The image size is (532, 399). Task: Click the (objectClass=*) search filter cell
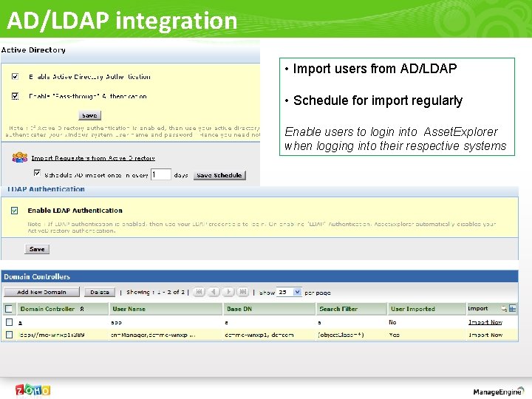point(341,335)
